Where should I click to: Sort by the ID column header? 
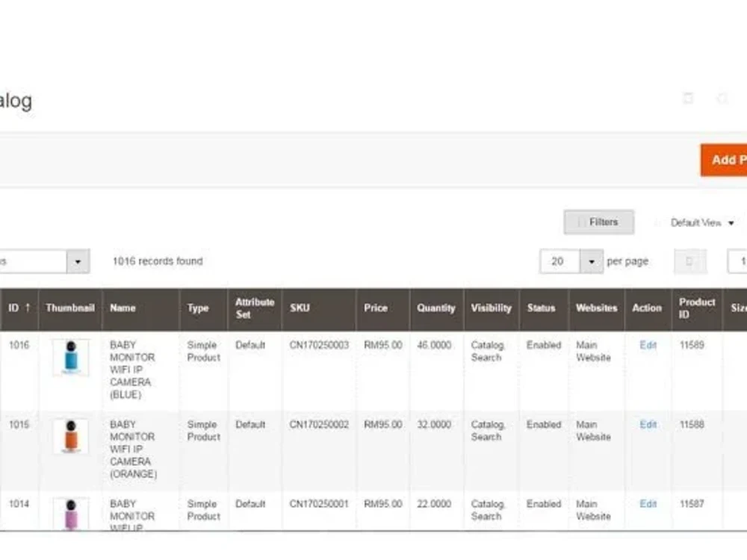click(x=19, y=308)
